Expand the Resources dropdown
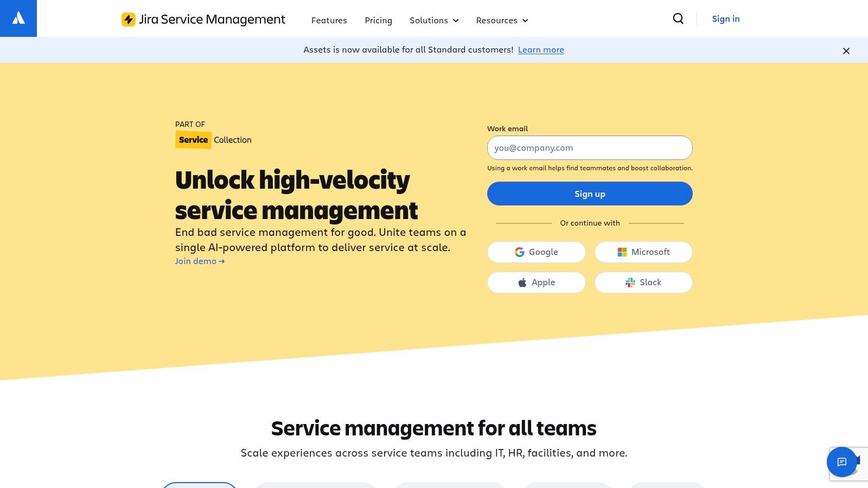The width and height of the screenshot is (868, 488). (502, 20)
